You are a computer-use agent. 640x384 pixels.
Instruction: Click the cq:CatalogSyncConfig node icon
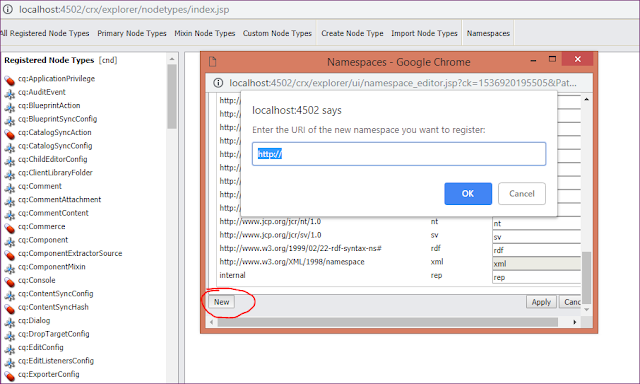pos(9,148)
